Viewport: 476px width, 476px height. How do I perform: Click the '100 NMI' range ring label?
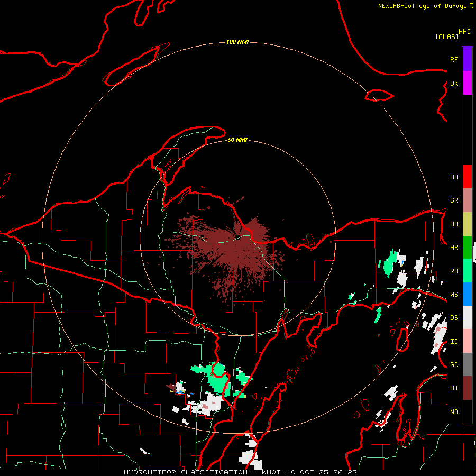pos(237,42)
